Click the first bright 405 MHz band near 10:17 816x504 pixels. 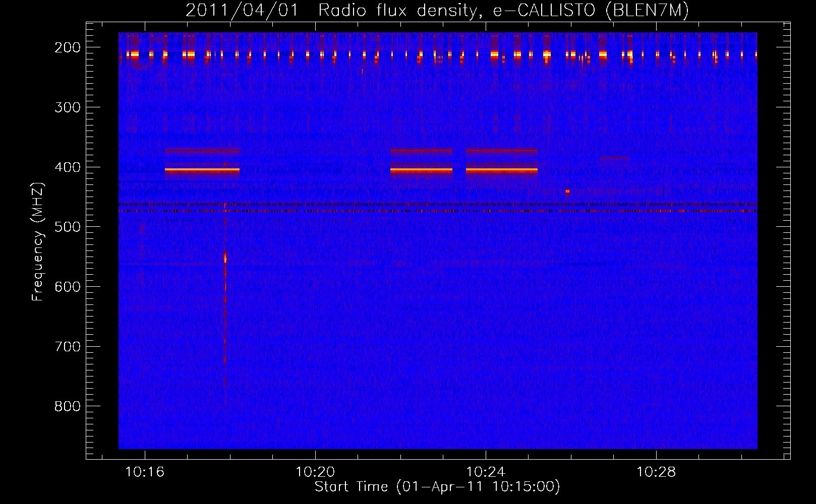coord(202,171)
